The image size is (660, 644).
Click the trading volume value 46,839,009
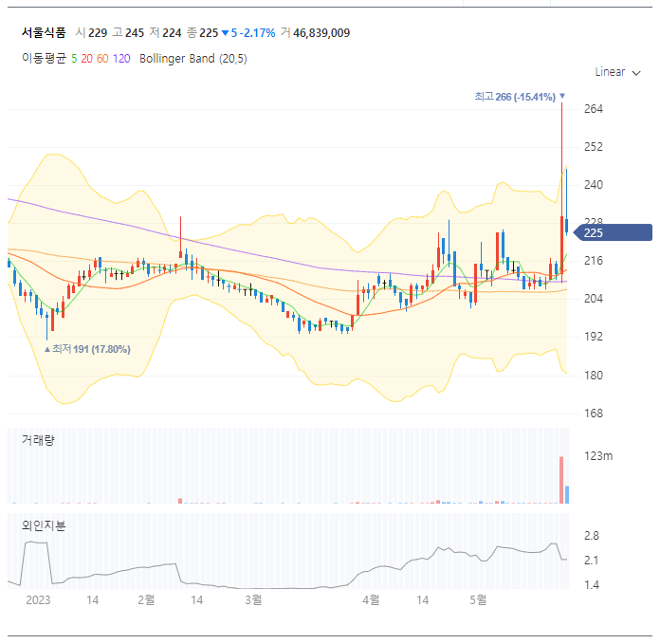(321, 33)
